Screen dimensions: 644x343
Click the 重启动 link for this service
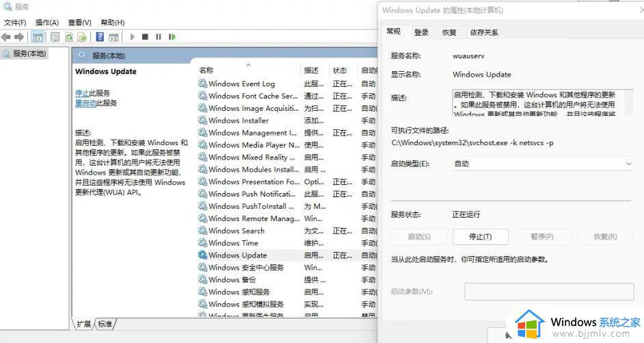[x=85, y=103]
